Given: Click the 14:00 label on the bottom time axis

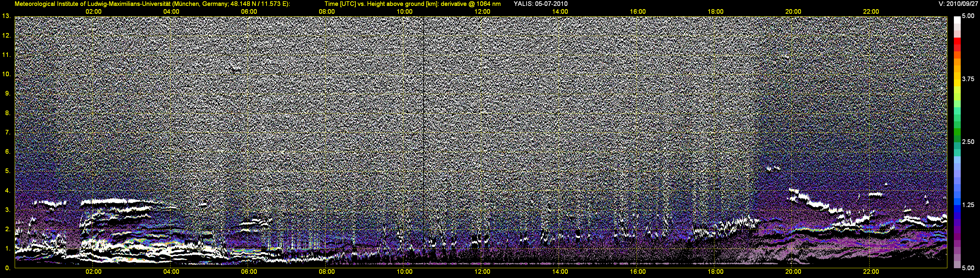Looking at the screenshot, I should point(560,272).
